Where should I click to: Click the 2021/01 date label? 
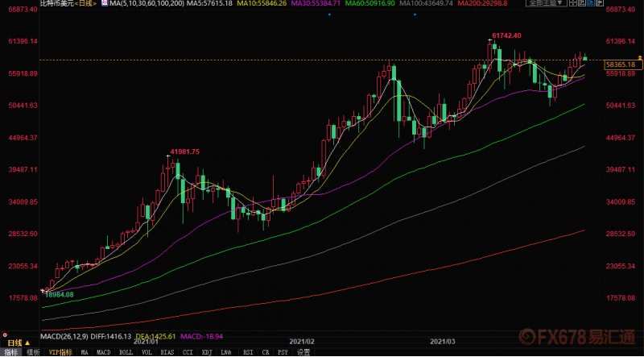[146, 342]
